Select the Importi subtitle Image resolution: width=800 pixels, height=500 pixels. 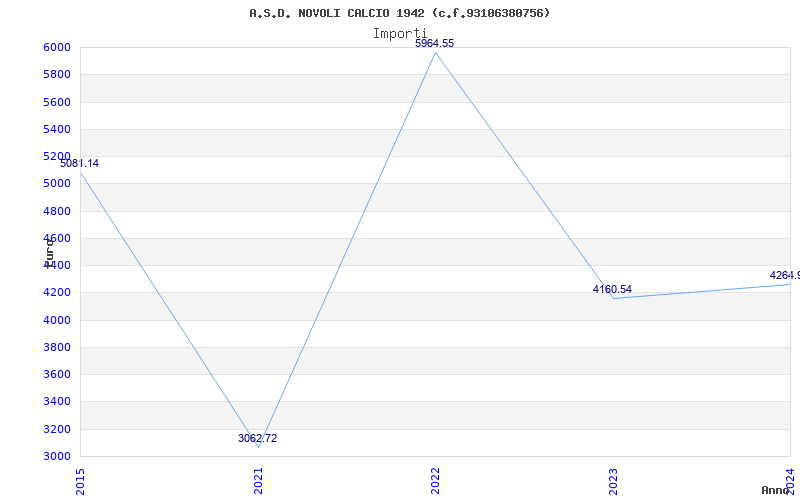(x=399, y=34)
